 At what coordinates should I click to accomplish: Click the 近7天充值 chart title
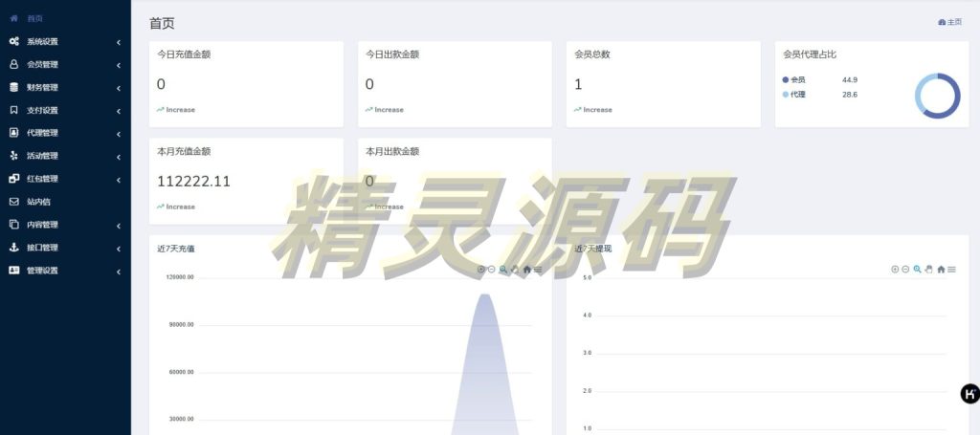point(176,249)
